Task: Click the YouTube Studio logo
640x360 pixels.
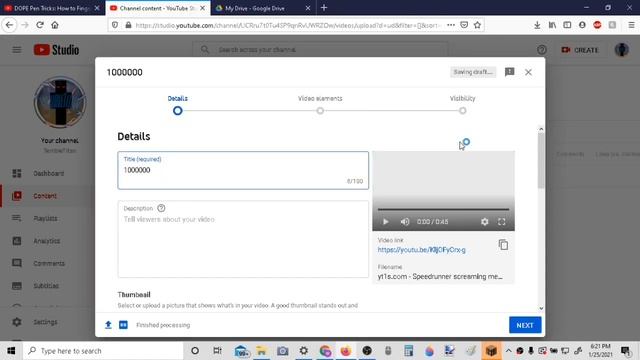Action: tap(56, 50)
